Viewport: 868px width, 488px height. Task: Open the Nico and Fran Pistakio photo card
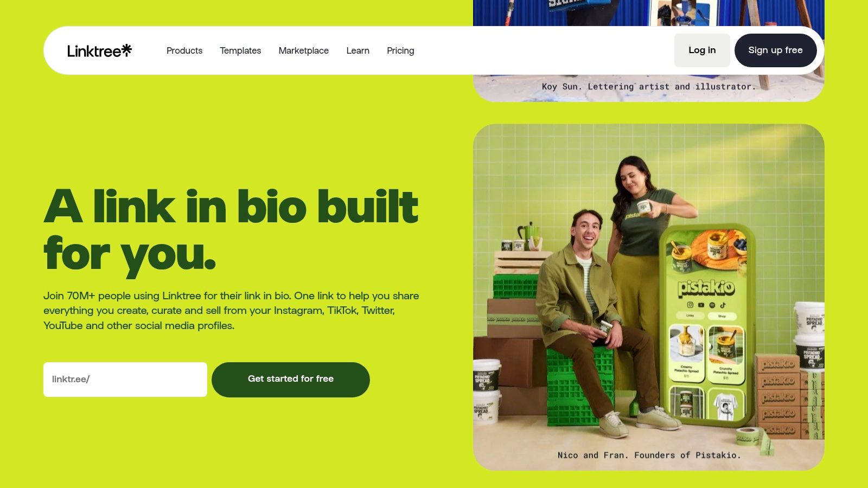(x=649, y=297)
